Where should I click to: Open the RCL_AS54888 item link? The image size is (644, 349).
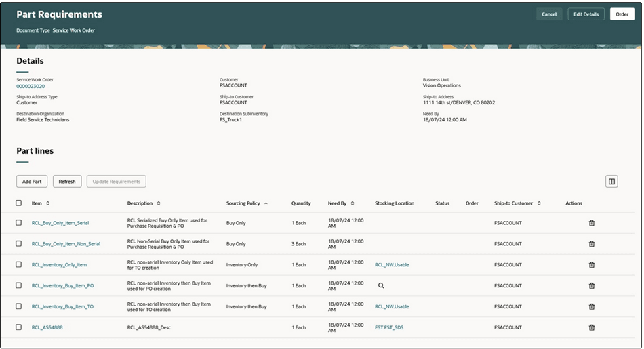tap(47, 327)
